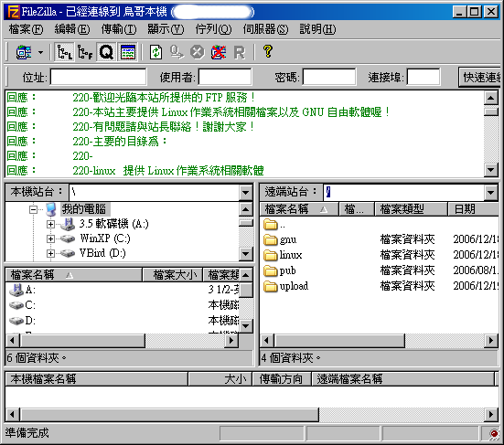504x445 pixels.
Task: Click message log scroll down arrow
Action: 491,170
